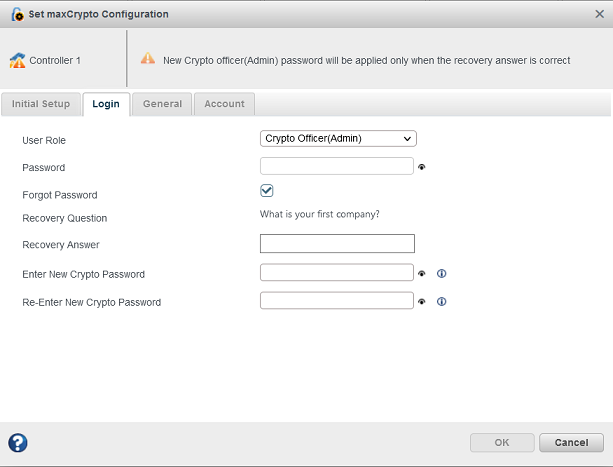
Task: Reveal the Re-Enter New Crypto Password text
Action: click(422, 301)
